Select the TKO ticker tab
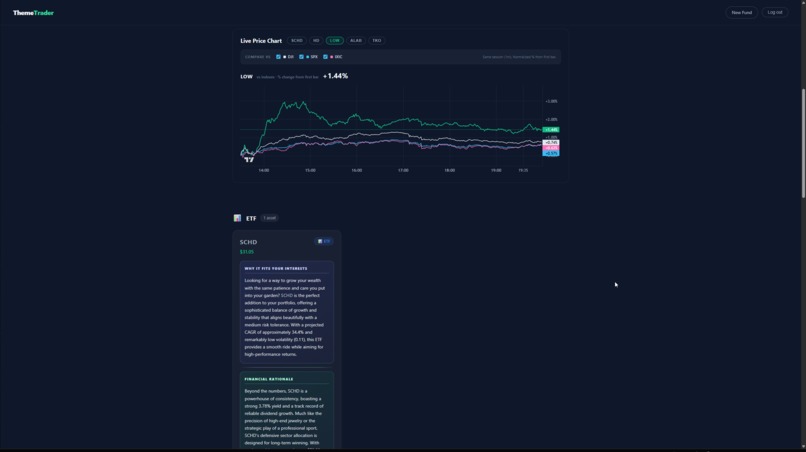 [x=377, y=40]
